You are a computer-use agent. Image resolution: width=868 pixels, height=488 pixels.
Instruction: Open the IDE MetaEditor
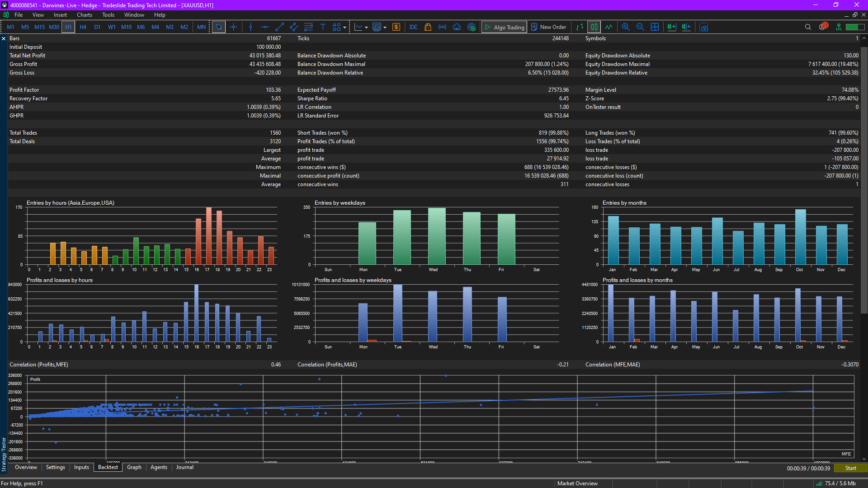coord(413,27)
